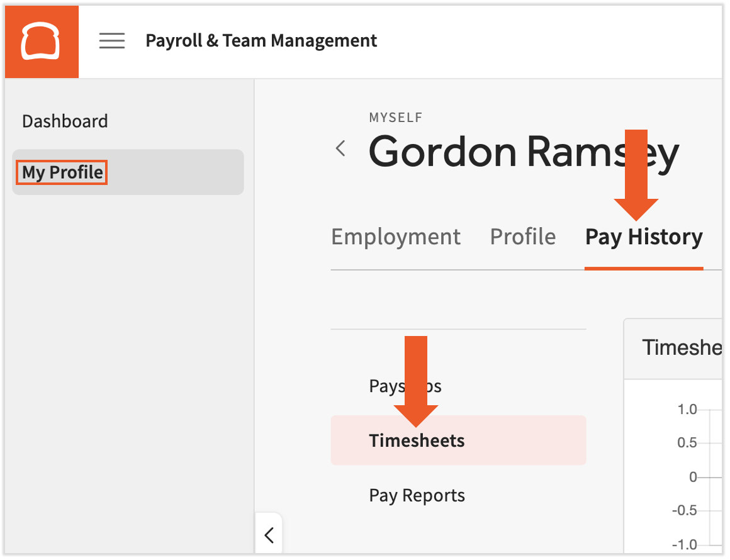Open Pay Reports section
The height and width of the screenshot is (560, 730).
pos(417,496)
